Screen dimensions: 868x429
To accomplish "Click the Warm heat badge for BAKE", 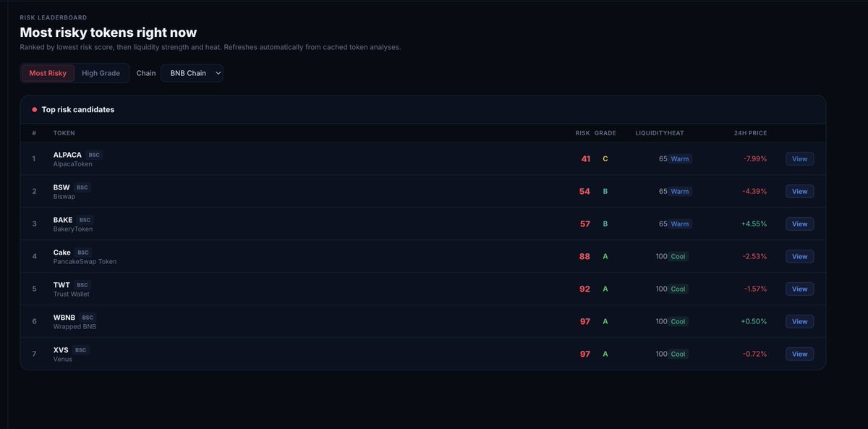I will point(680,224).
